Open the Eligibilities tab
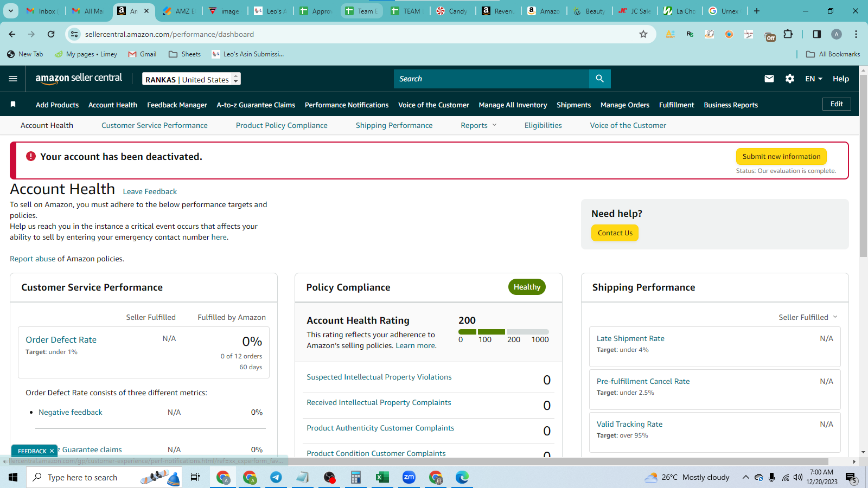Screen dimensions: 868x488 543,125
